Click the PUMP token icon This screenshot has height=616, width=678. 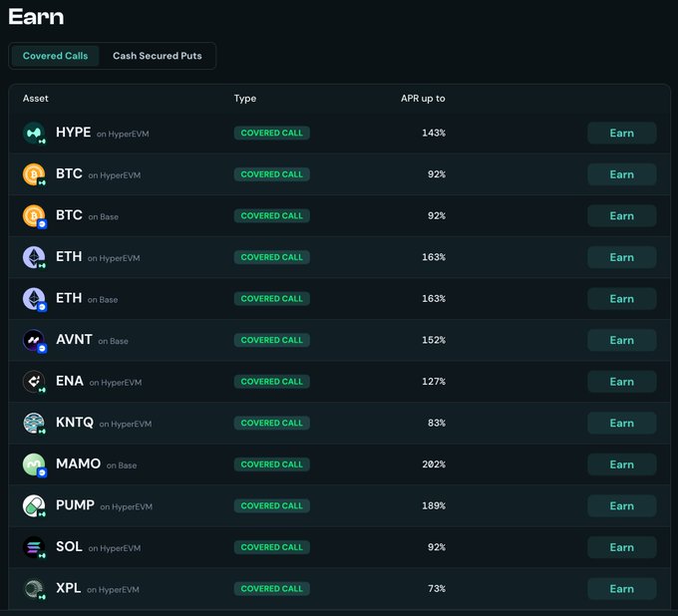point(34,505)
